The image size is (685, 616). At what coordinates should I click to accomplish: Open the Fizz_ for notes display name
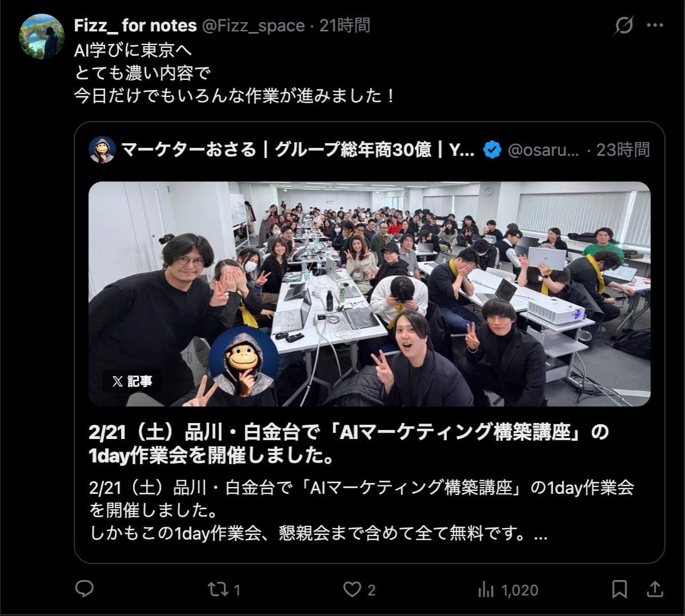coord(135,25)
